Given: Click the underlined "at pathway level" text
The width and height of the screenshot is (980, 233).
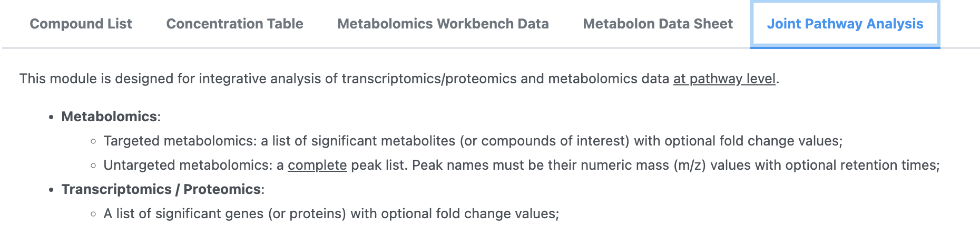Looking at the screenshot, I should click(x=724, y=79).
